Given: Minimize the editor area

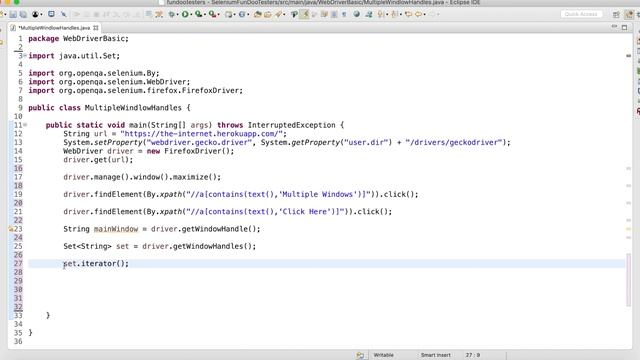Looking at the screenshot, I should click(x=614, y=27).
